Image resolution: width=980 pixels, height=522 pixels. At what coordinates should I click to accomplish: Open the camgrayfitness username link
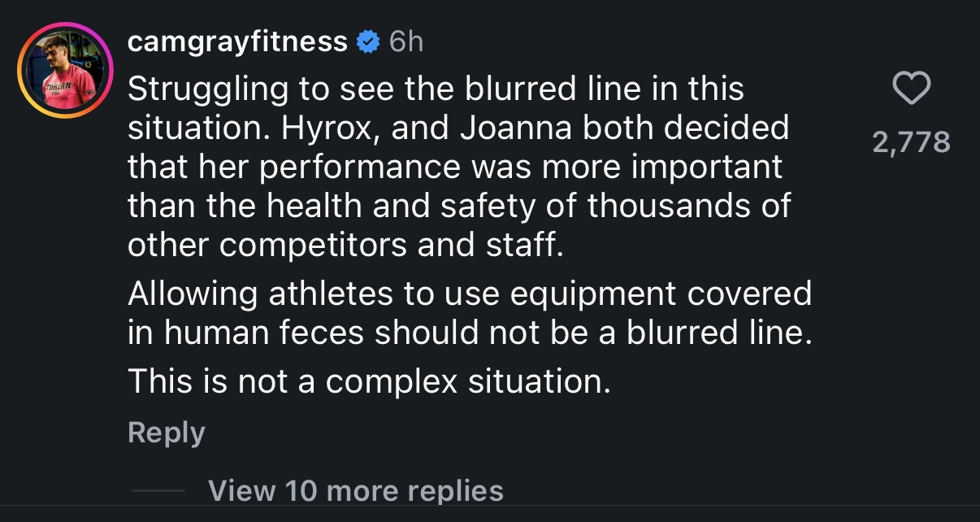(x=238, y=41)
